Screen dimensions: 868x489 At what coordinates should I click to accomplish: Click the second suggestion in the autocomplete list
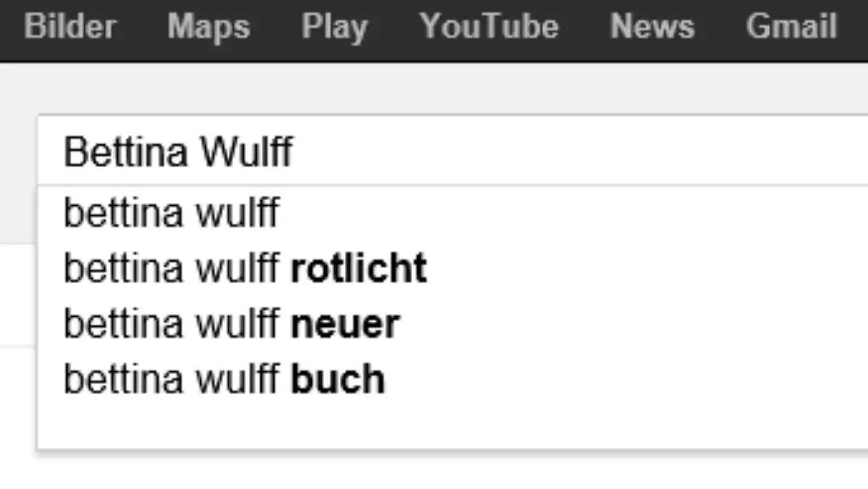tap(244, 267)
